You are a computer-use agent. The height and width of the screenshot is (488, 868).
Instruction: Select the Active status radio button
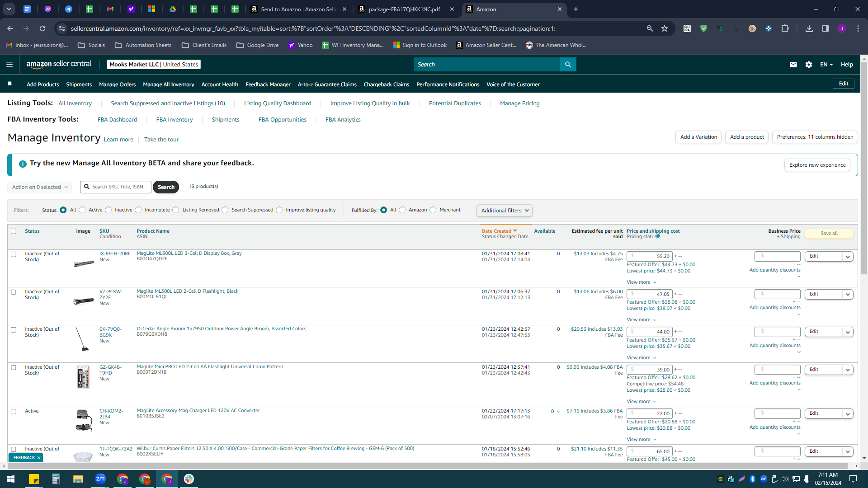82,210
